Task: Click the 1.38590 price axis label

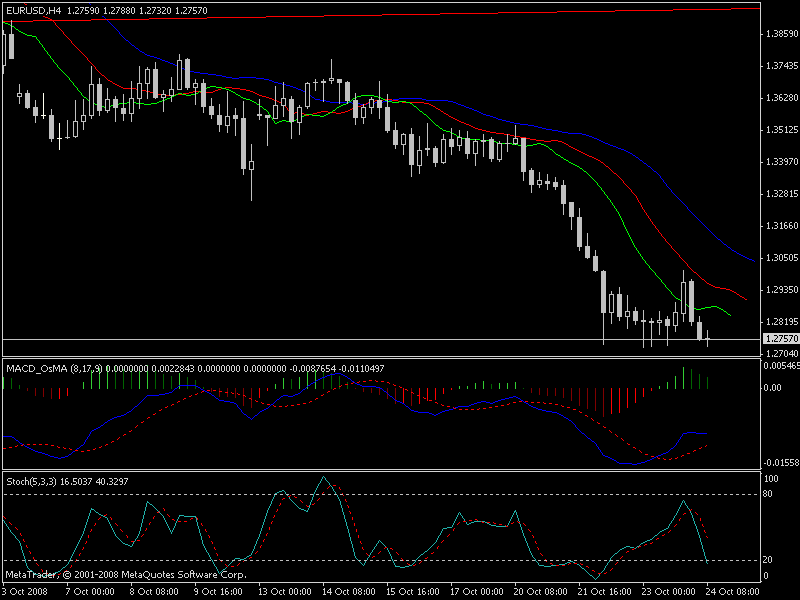Action: coord(779,33)
